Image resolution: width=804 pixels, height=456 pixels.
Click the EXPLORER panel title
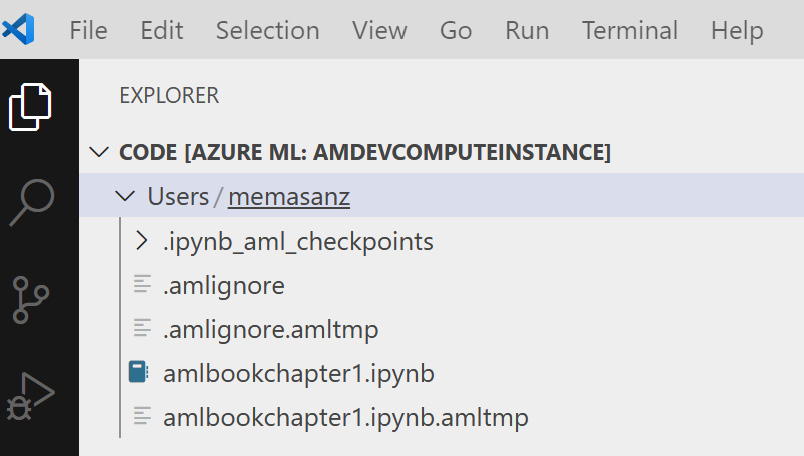169,95
